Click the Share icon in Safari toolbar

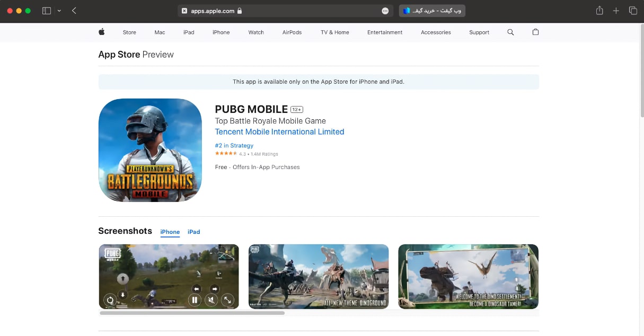pos(599,11)
